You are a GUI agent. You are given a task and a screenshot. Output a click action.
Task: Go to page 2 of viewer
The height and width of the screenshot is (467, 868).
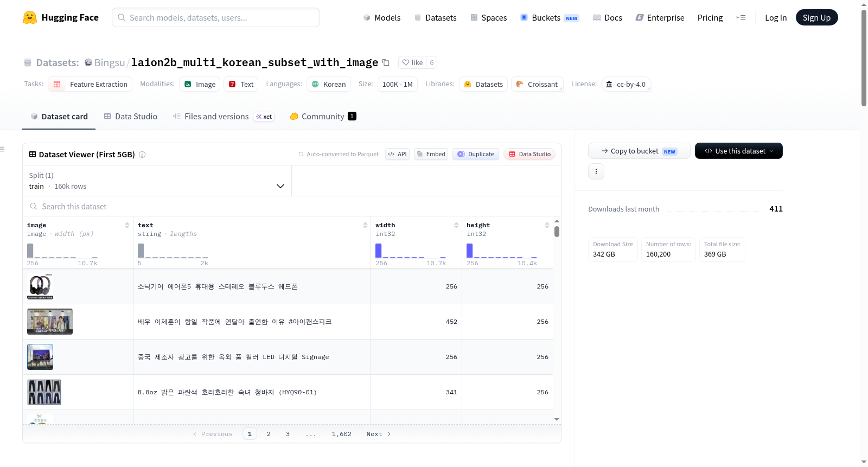(x=269, y=434)
